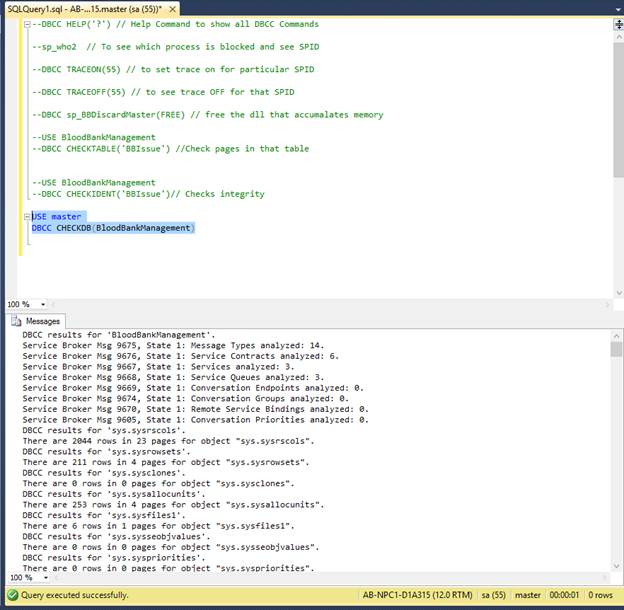The height and width of the screenshot is (610, 624).
Task: Click the editor vertical scrollbar thumb
Action: click(619, 109)
